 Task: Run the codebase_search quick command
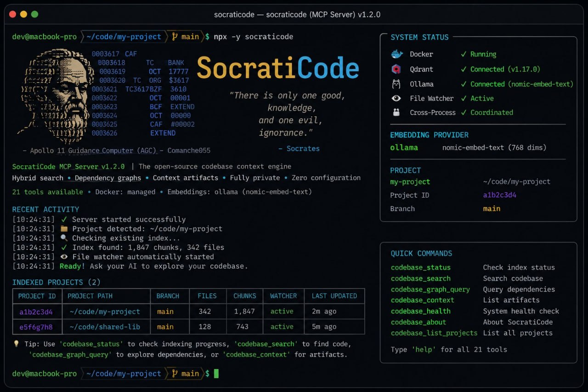click(420, 278)
